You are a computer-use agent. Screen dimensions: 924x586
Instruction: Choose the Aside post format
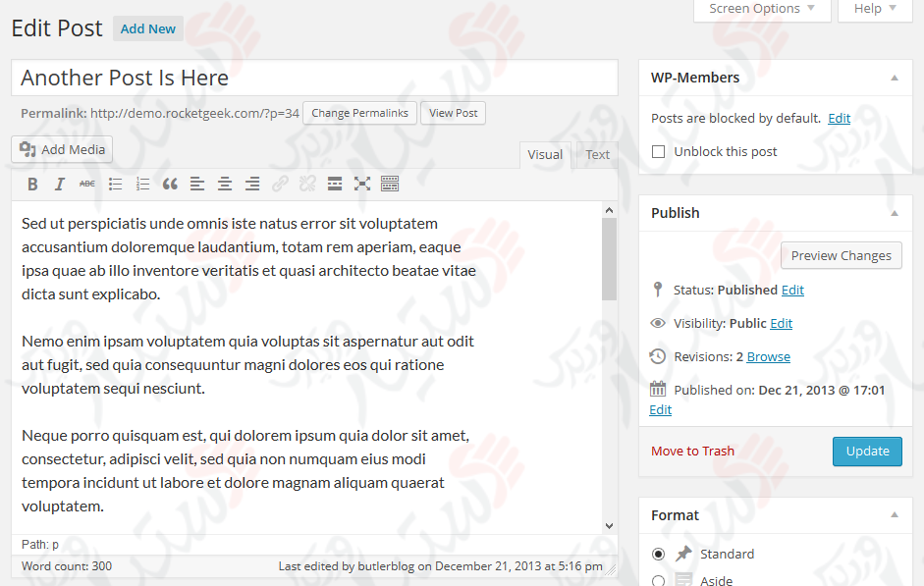pyautogui.click(x=659, y=581)
